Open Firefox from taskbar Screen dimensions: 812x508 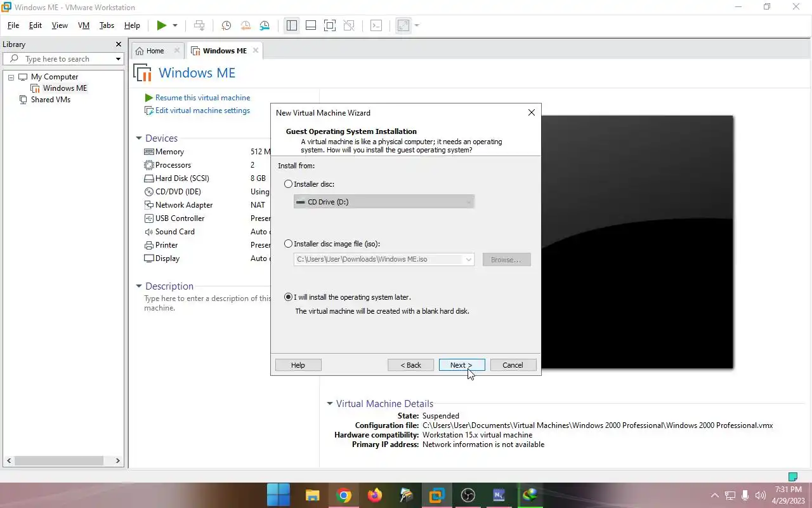tap(375, 495)
